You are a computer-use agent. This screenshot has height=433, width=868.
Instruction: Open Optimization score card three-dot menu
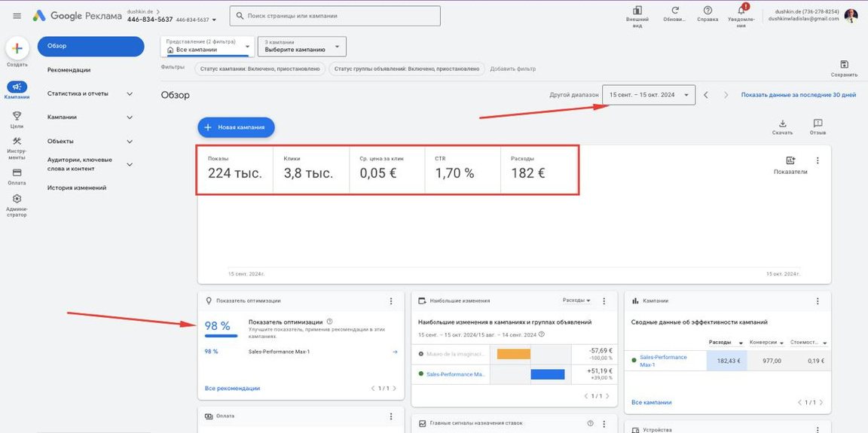[391, 300]
